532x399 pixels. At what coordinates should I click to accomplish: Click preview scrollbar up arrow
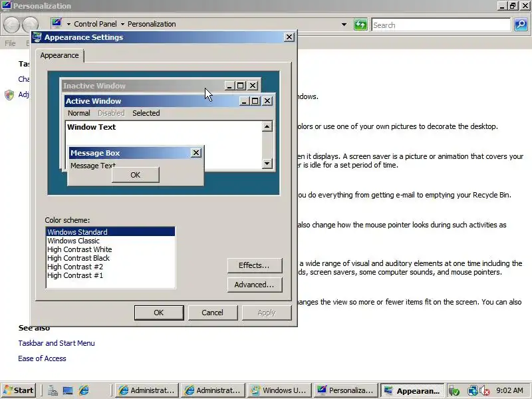point(267,126)
